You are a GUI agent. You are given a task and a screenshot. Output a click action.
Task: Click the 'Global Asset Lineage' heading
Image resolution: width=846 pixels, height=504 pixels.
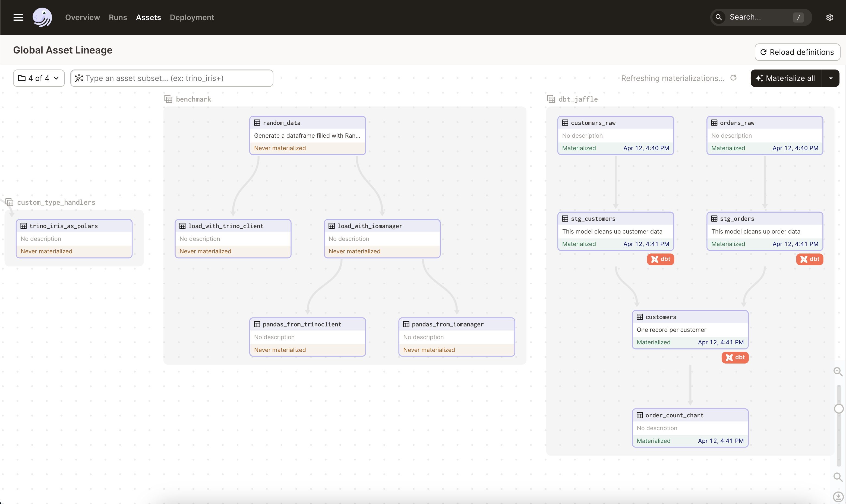[63, 50]
